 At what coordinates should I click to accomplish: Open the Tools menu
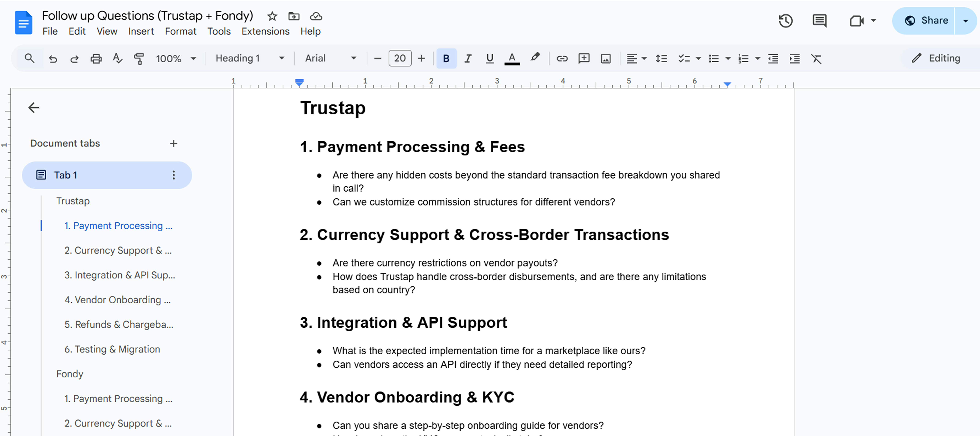219,31
